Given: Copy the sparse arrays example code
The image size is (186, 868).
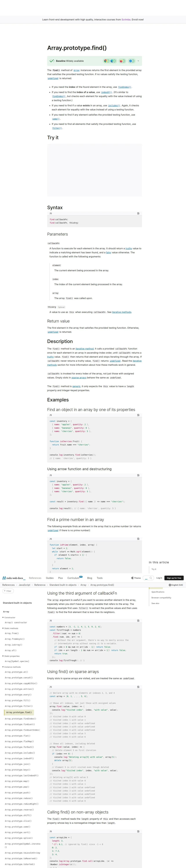Looking at the screenshot, I should pos(138,687).
